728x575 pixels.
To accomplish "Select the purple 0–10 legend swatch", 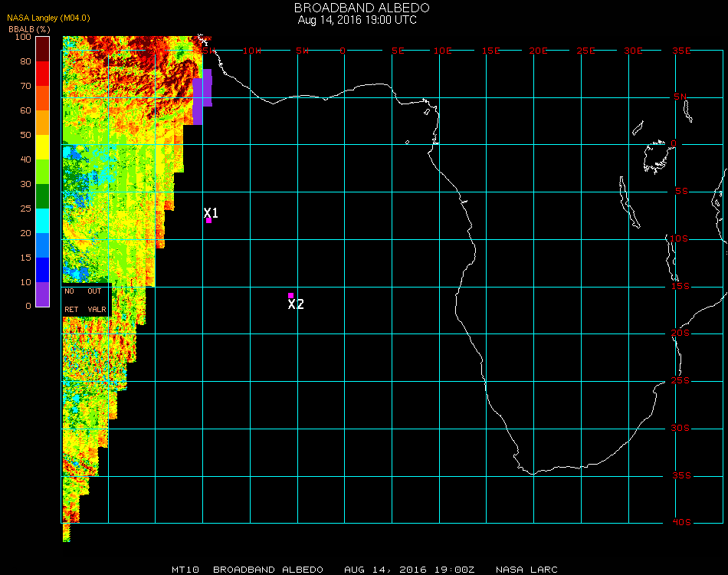I will pyautogui.click(x=43, y=294).
